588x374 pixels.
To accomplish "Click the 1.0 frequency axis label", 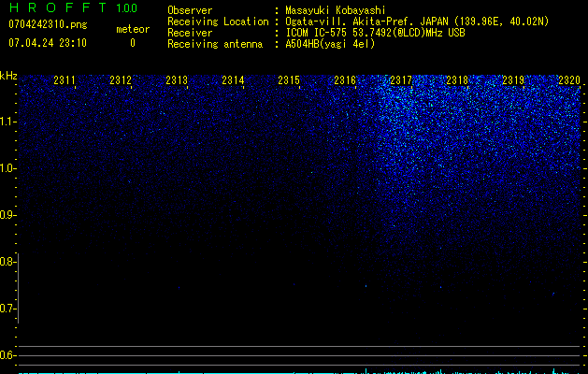I will point(7,168).
